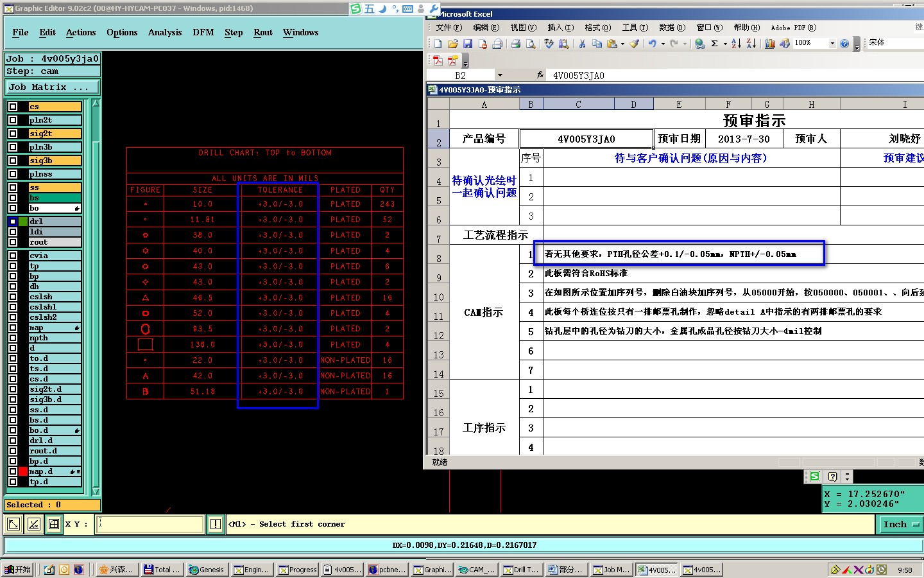Open the zoom 100% dropdown in Excel

[832, 44]
